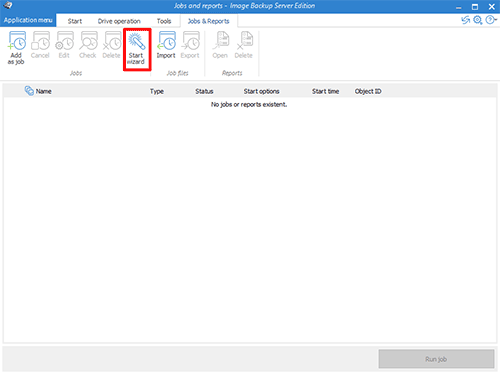Click the link icon beside Name column
The height and width of the screenshot is (374, 500).
click(29, 91)
